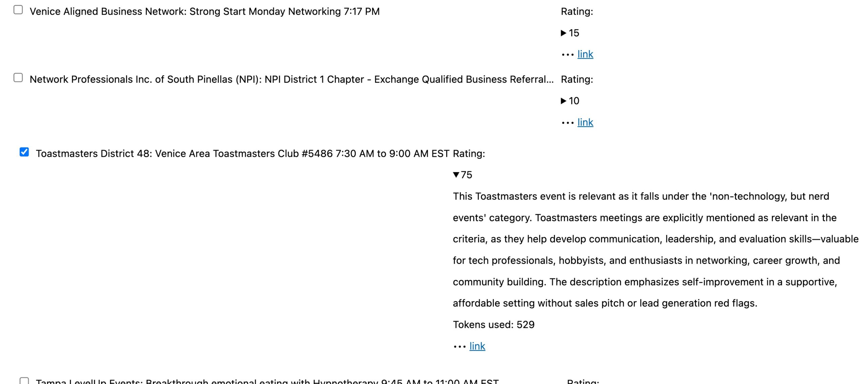
Task: Tick the Network Professionals Inc. event checkbox
Action: point(18,78)
